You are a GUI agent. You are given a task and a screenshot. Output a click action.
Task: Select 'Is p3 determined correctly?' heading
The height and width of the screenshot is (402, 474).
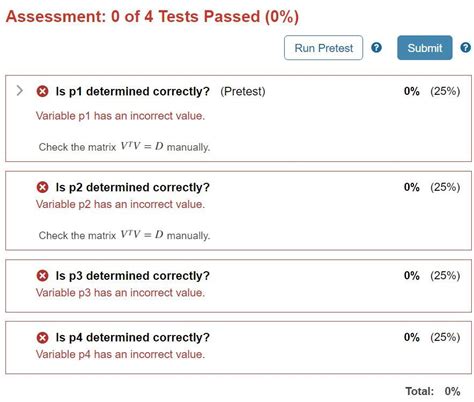point(133,276)
